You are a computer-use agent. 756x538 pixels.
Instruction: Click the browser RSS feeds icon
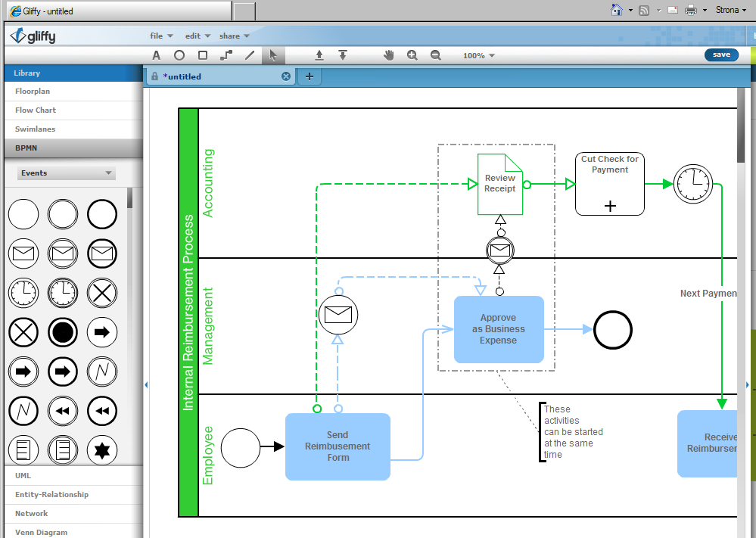point(644,10)
